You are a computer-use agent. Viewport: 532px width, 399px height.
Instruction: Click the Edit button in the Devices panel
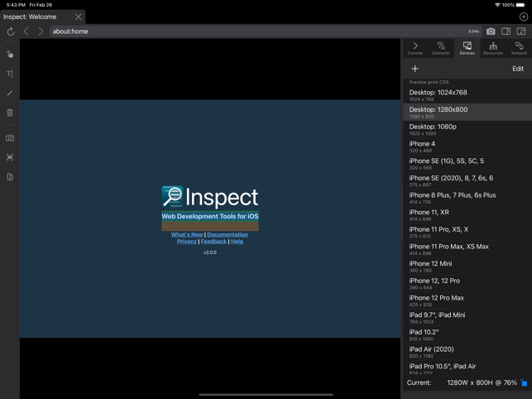[x=518, y=69]
